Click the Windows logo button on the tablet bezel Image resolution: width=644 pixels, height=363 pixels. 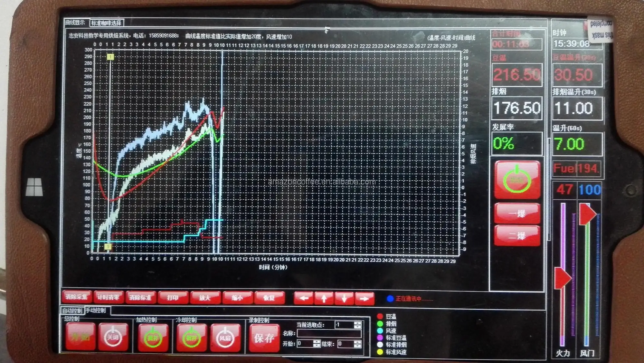[x=34, y=186]
